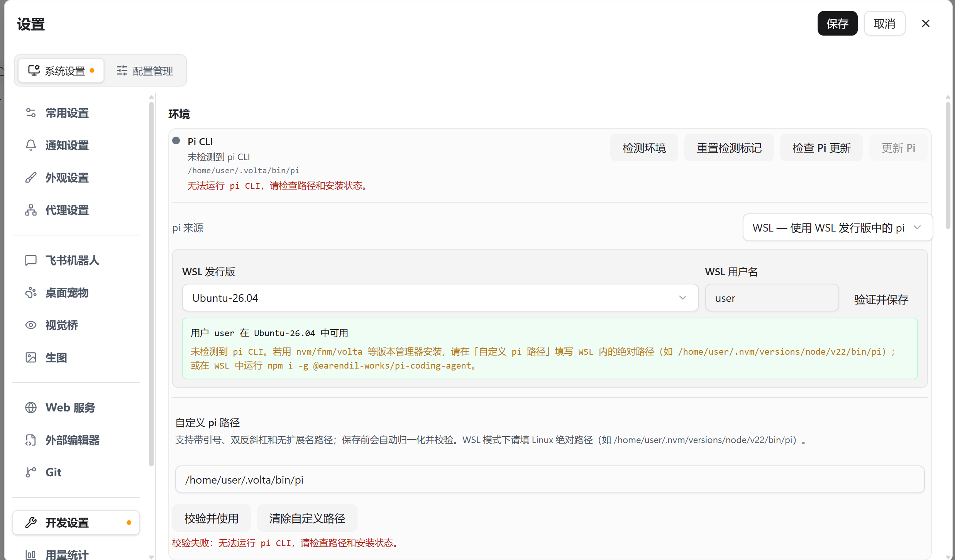Click the sidebar vertical scrollbar
This screenshot has width=955, height=560.
[x=151, y=284]
